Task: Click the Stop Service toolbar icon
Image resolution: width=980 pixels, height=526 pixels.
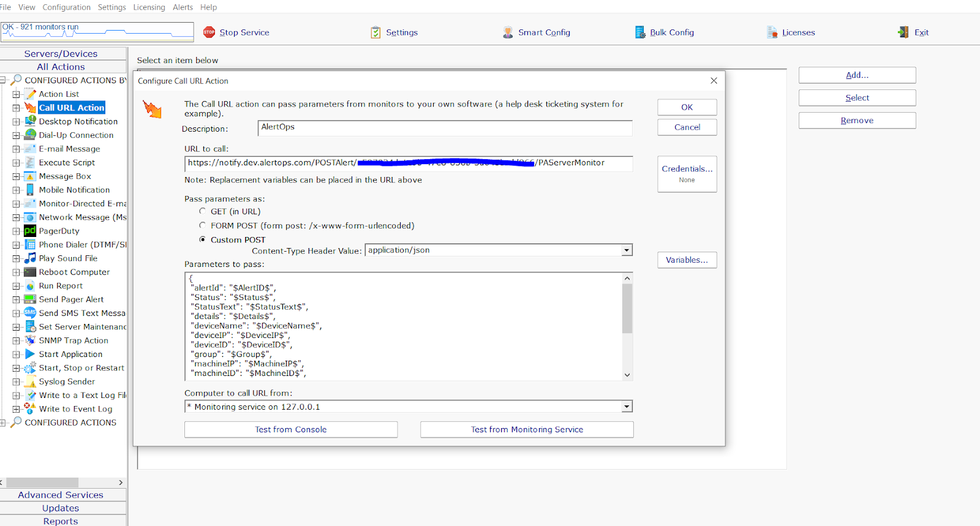Action: tap(209, 32)
